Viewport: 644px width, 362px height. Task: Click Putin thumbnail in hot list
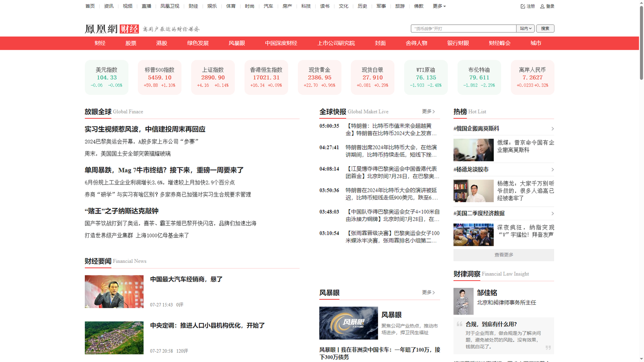click(x=474, y=150)
